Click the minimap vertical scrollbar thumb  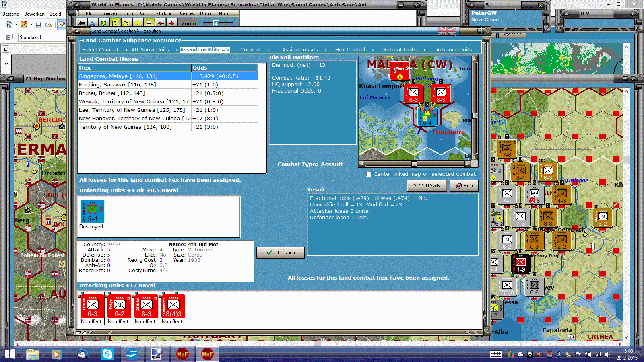click(x=475, y=116)
